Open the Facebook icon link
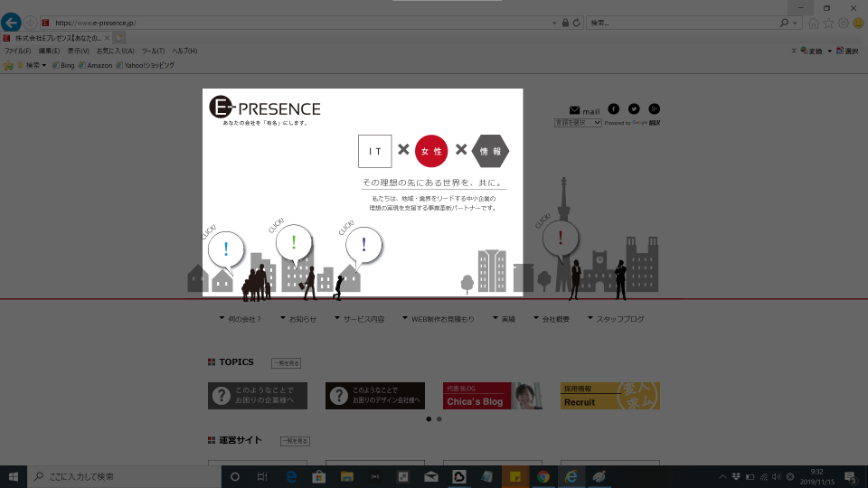868x488 pixels. (613, 109)
